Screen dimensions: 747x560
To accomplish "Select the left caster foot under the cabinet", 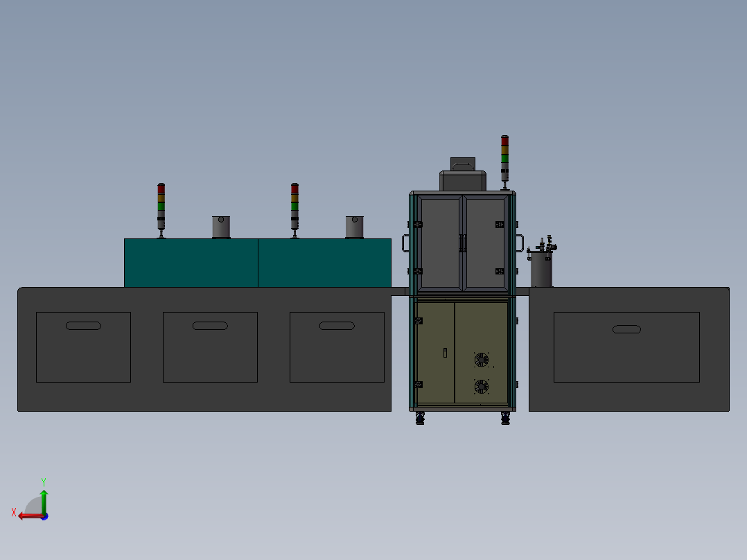I will (420, 419).
